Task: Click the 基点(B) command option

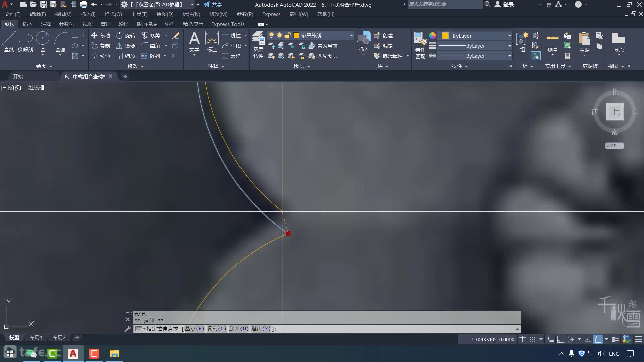Action: coord(195,329)
